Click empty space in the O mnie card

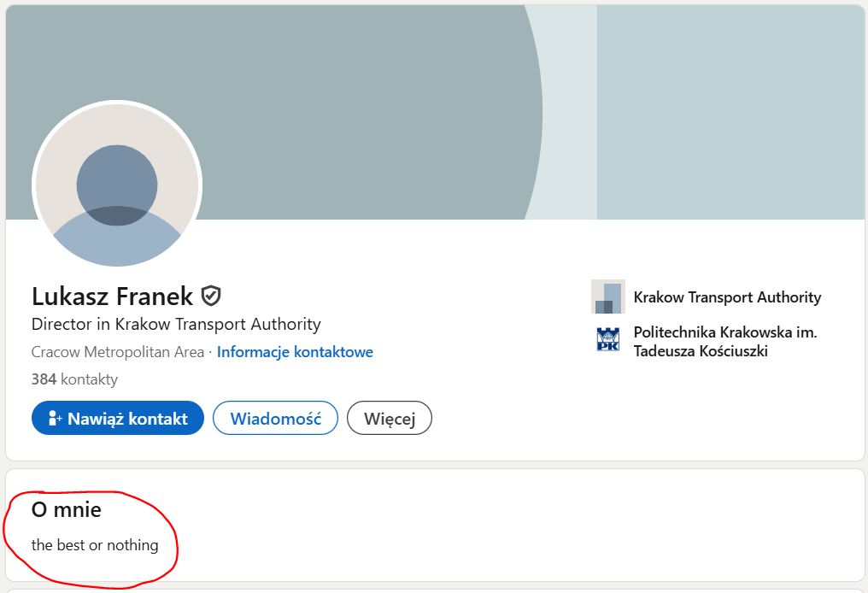pos(513,530)
